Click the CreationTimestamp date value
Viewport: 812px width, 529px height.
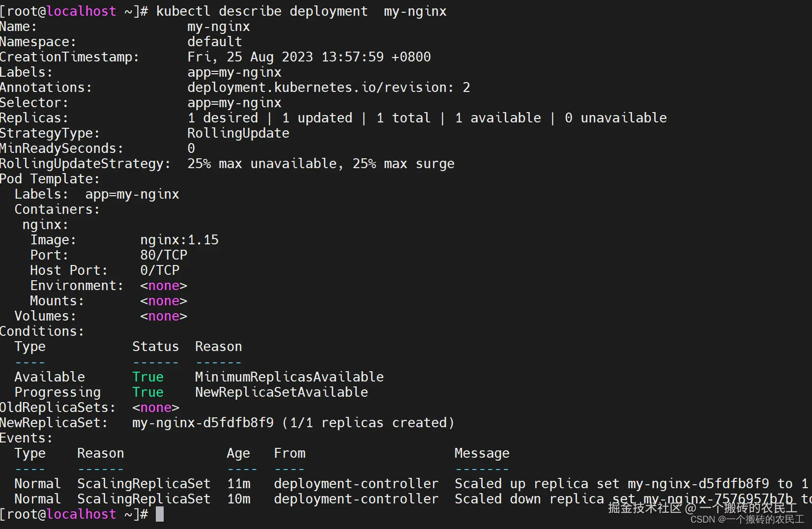tap(309, 57)
